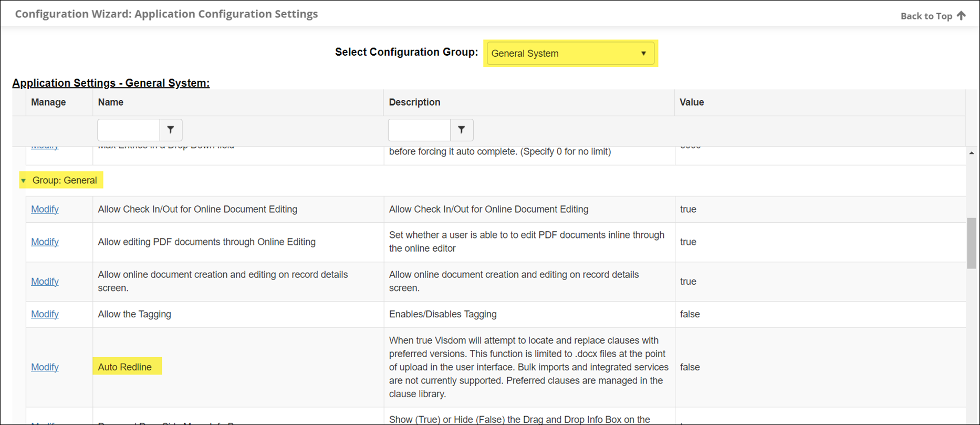Click the Name column filter icon

coord(171,130)
